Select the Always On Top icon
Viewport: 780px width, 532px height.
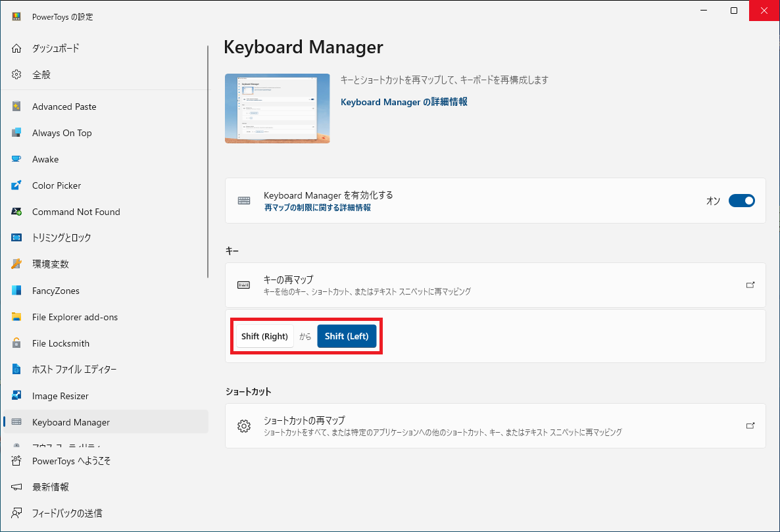pyautogui.click(x=16, y=133)
